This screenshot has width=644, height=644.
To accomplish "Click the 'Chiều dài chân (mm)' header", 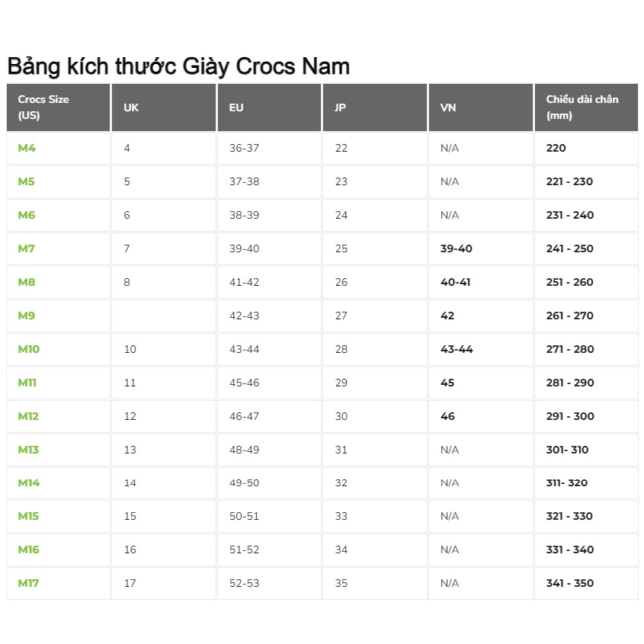I will coord(586,107).
